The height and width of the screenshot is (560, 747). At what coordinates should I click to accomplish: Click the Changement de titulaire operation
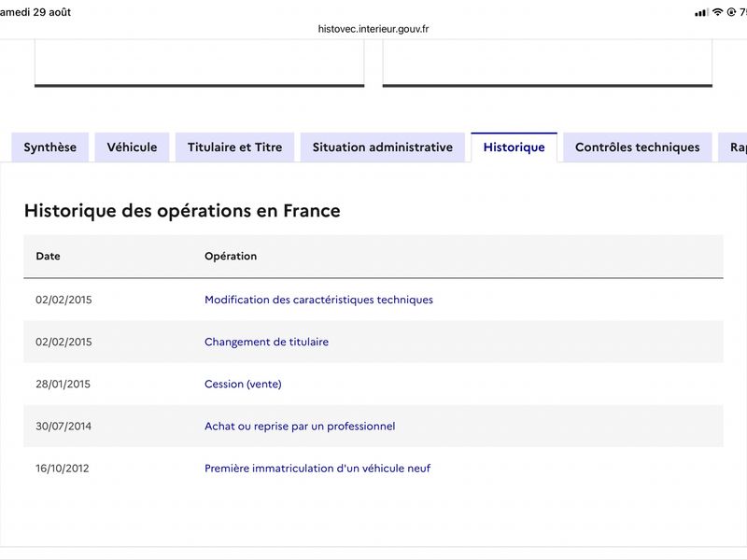point(266,342)
